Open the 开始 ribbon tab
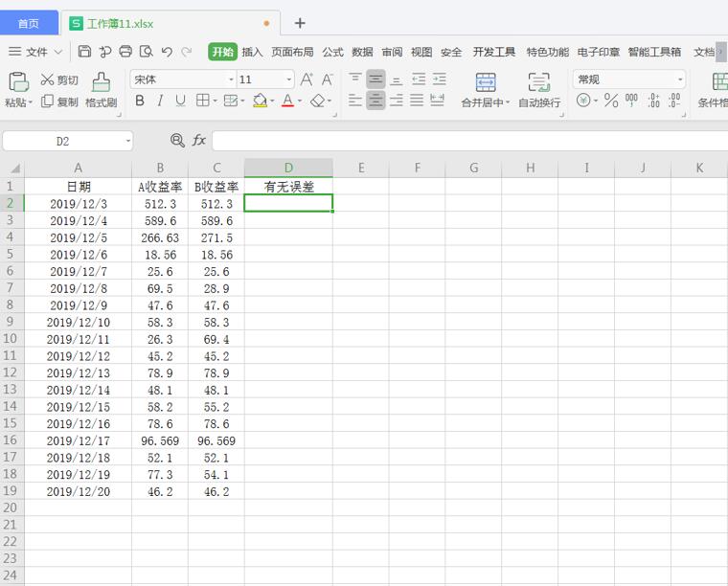This screenshot has width=728, height=586. coord(222,52)
